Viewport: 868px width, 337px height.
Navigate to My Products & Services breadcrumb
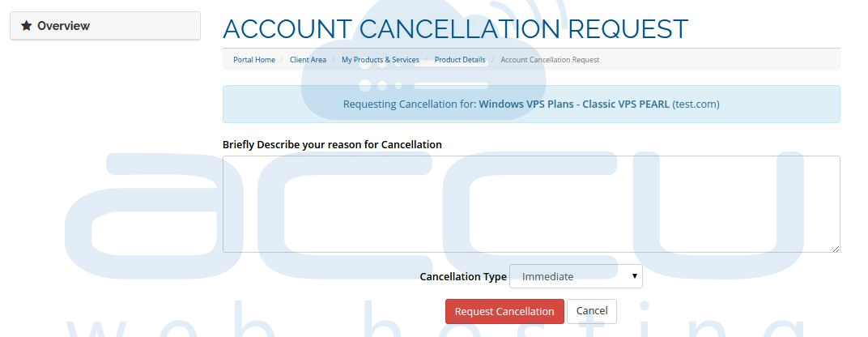pos(381,60)
